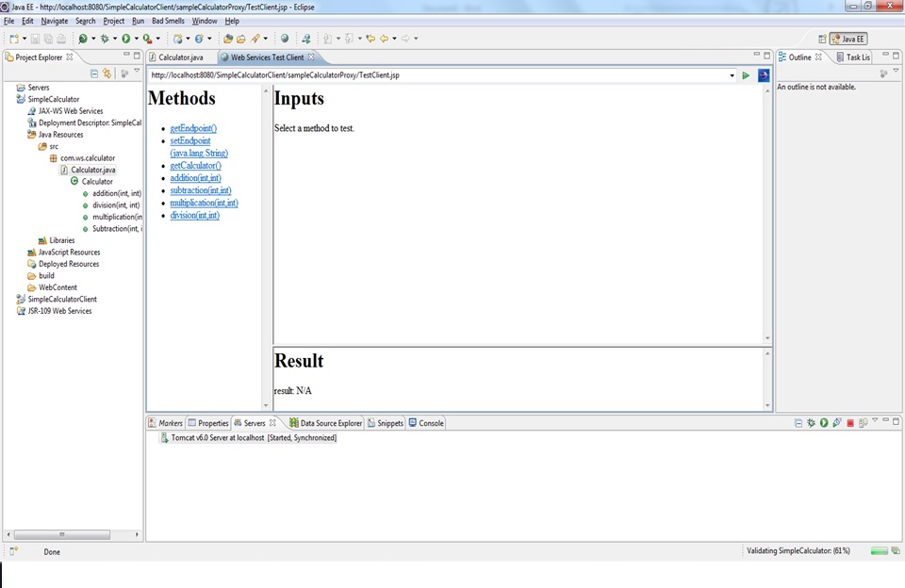Viewport: 905px width, 588px height.
Task: Select Tomcat v6.0 Server at localhost entry
Action: click(248, 438)
